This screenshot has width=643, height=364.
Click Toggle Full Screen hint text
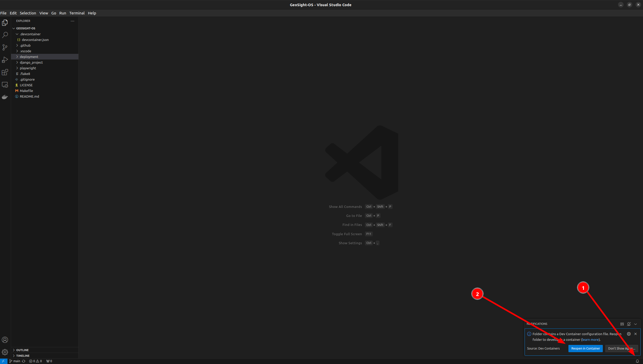coord(347,234)
